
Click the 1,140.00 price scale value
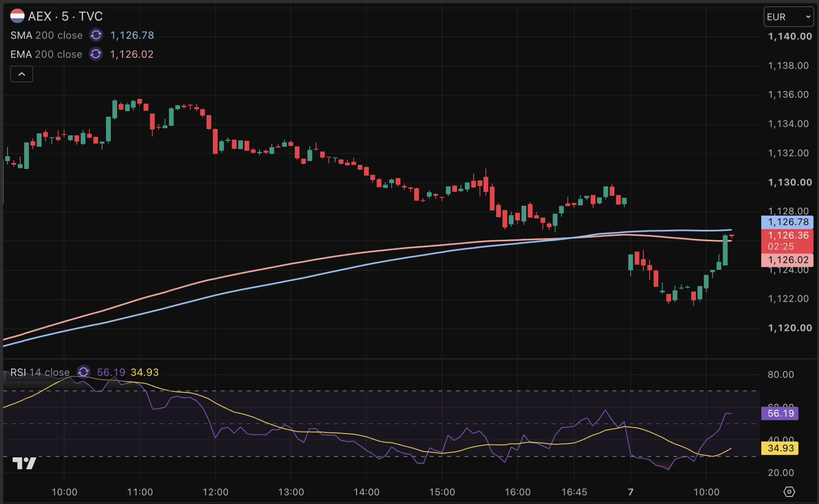click(790, 36)
